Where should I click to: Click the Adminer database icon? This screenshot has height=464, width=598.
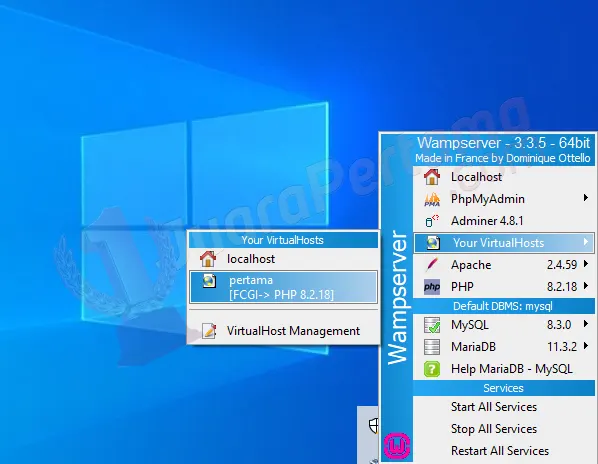tap(432, 221)
